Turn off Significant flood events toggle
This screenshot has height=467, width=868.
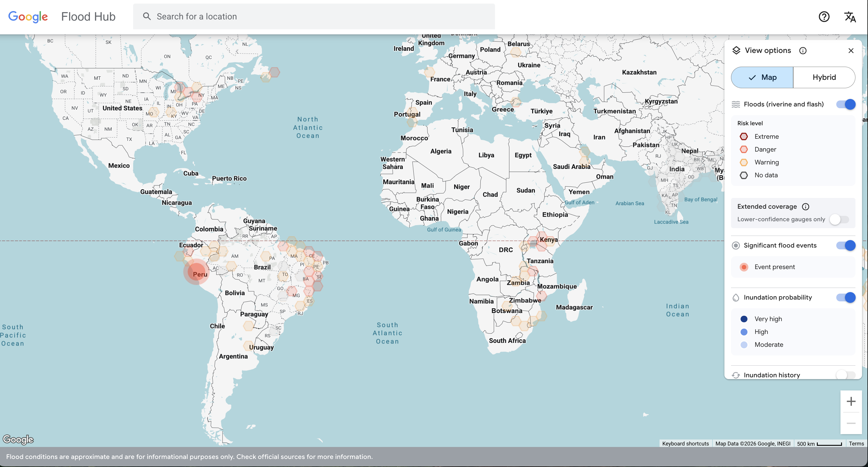pos(846,245)
